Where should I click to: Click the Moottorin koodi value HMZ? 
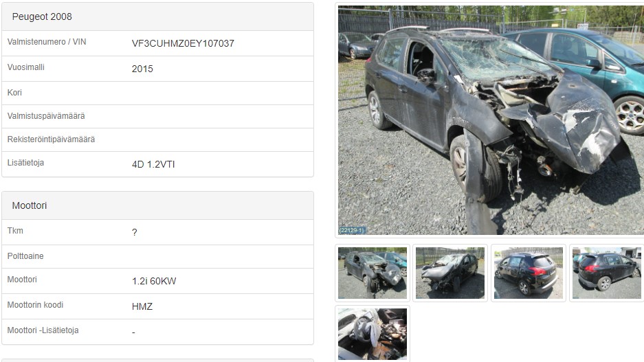pos(142,306)
